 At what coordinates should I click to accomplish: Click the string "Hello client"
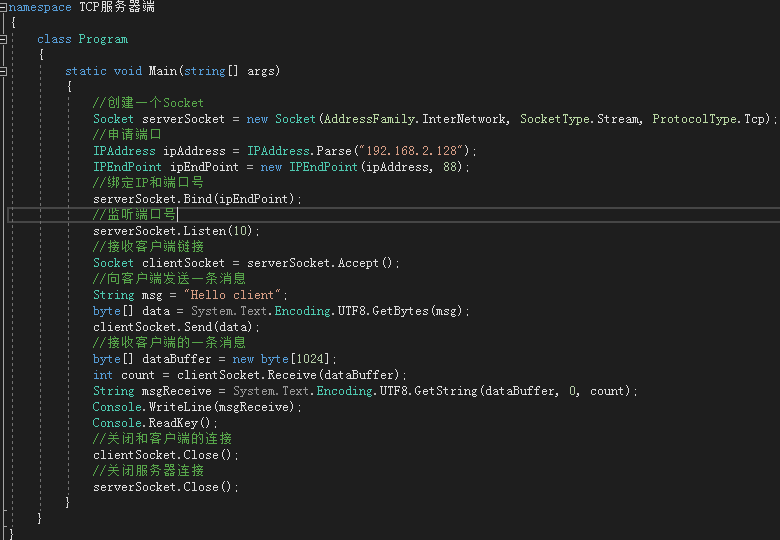(233, 295)
